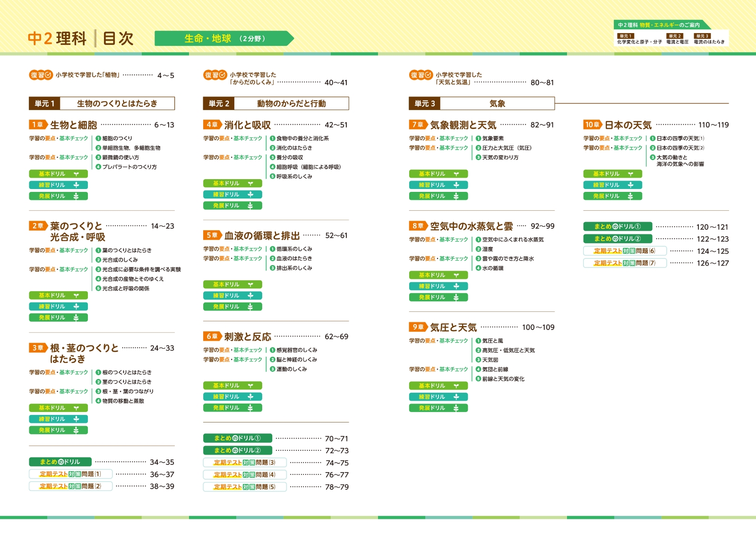Open 単元2 電流と電圧 in the top guide
Image resolution: width=756 pixels, height=534 pixels.
coord(677,39)
